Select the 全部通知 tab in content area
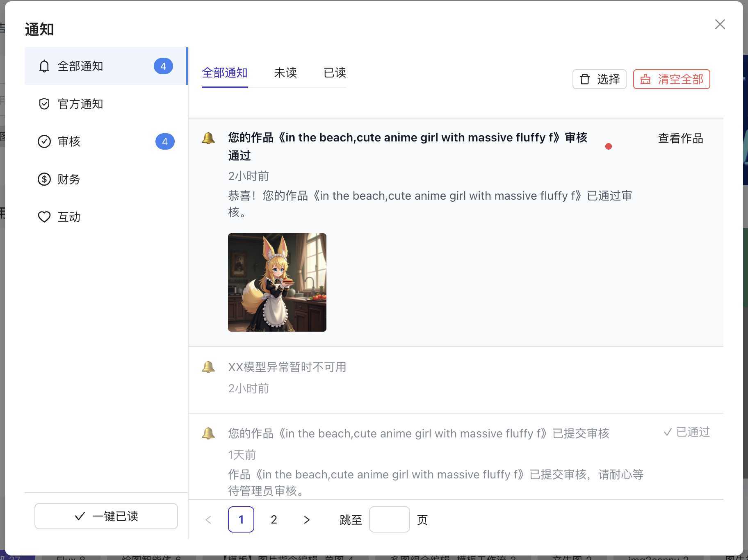 (224, 73)
